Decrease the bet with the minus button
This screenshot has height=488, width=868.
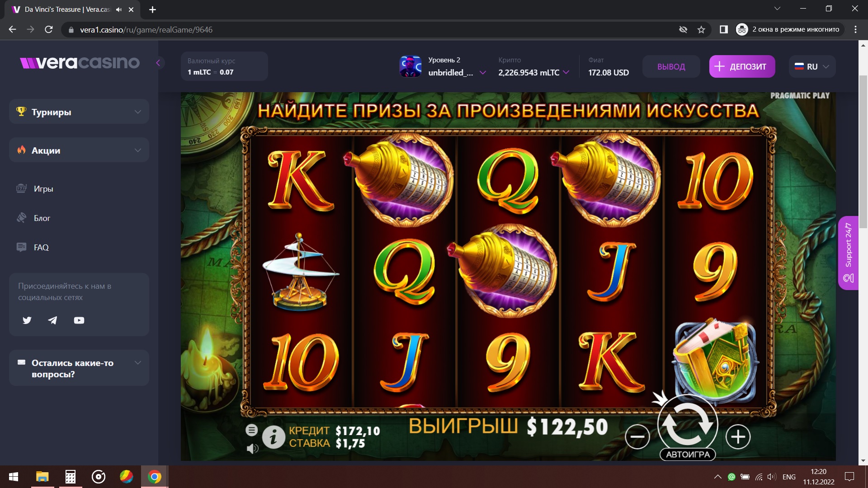pyautogui.click(x=637, y=437)
